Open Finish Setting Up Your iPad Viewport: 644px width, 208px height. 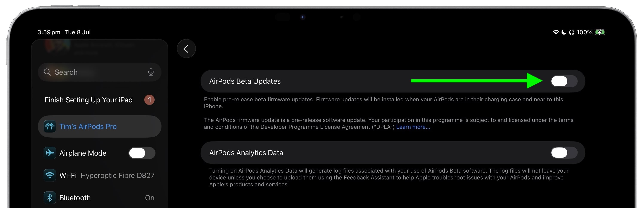(99, 100)
